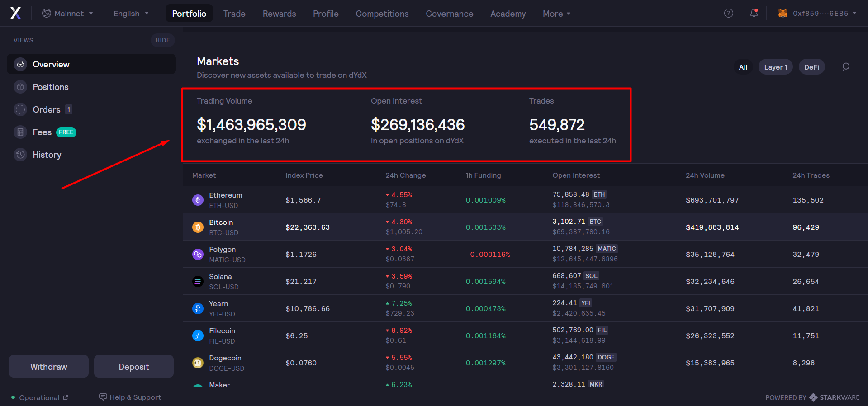The width and height of the screenshot is (868, 406).
Task: Click the market search magnifier icon
Action: point(846,67)
